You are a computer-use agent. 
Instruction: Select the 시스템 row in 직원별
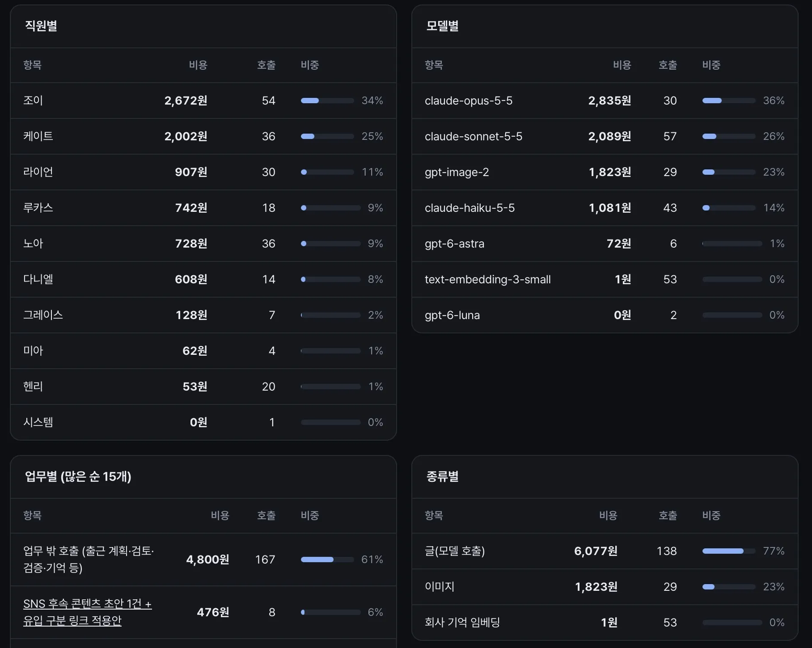click(x=203, y=422)
